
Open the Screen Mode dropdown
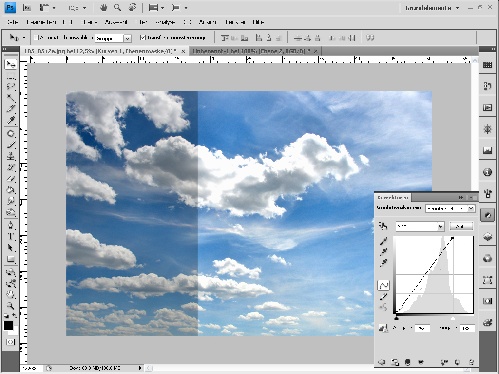point(180,7)
